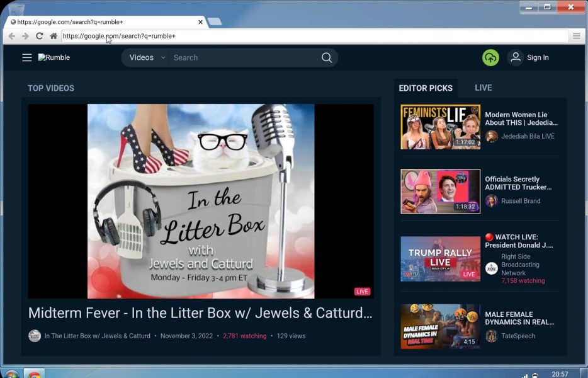Reload the current page
588x378 pixels.
(39, 36)
